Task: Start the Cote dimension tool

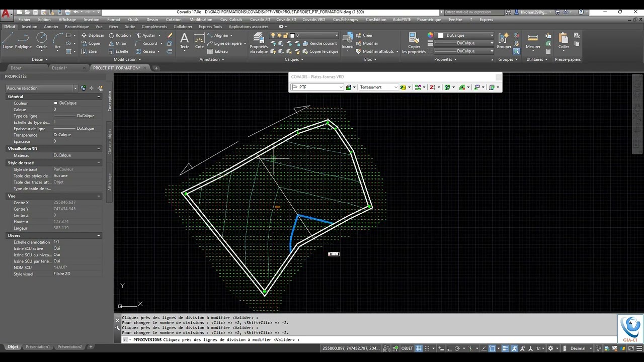Action: (x=199, y=41)
